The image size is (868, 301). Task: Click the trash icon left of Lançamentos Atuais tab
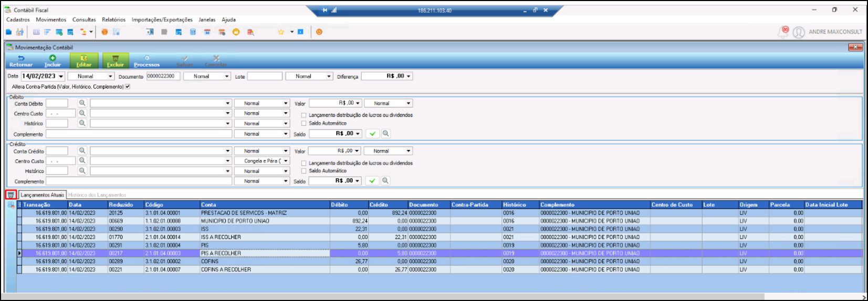tap(11, 195)
